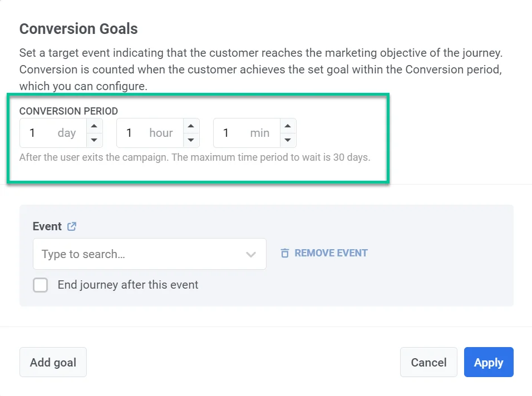The height and width of the screenshot is (396, 532).
Task: Increase the hour value with up arrow
Action: click(191, 126)
